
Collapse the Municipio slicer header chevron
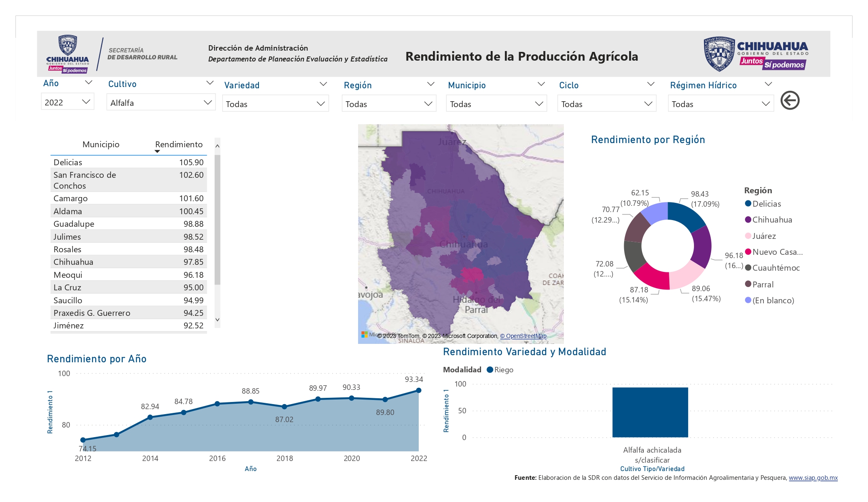(x=541, y=84)
